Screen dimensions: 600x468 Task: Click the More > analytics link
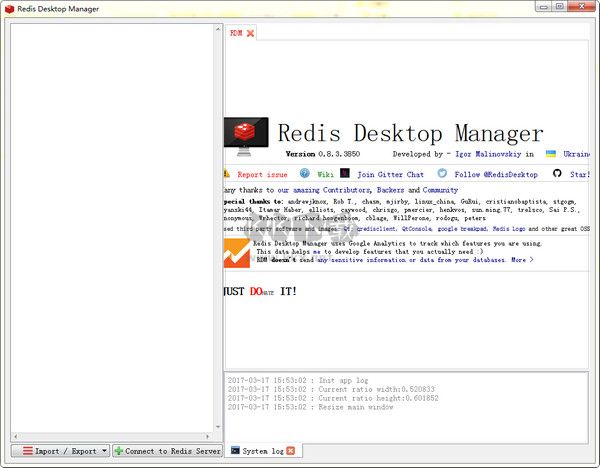522,260
